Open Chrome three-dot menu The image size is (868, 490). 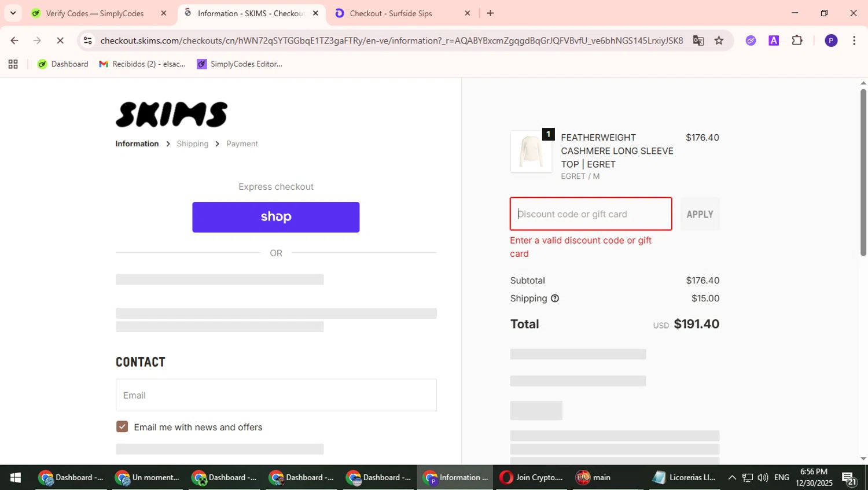[x=854, y=40]
